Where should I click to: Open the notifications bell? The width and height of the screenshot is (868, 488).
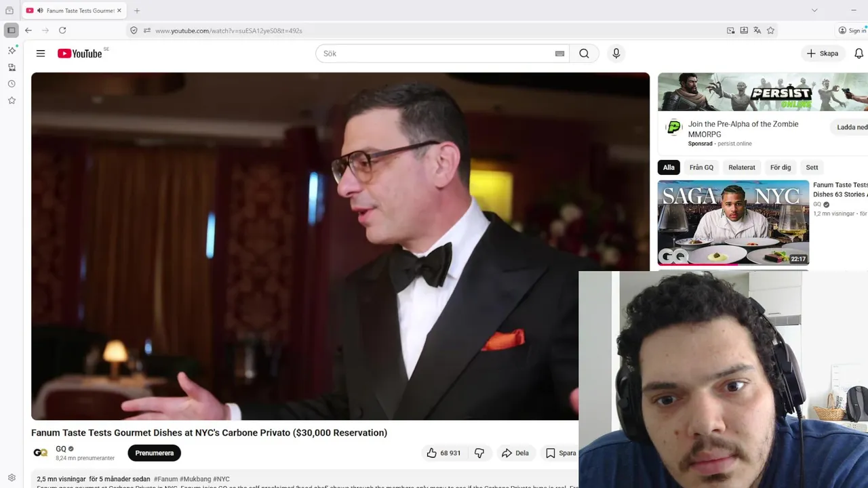[859, 54]
